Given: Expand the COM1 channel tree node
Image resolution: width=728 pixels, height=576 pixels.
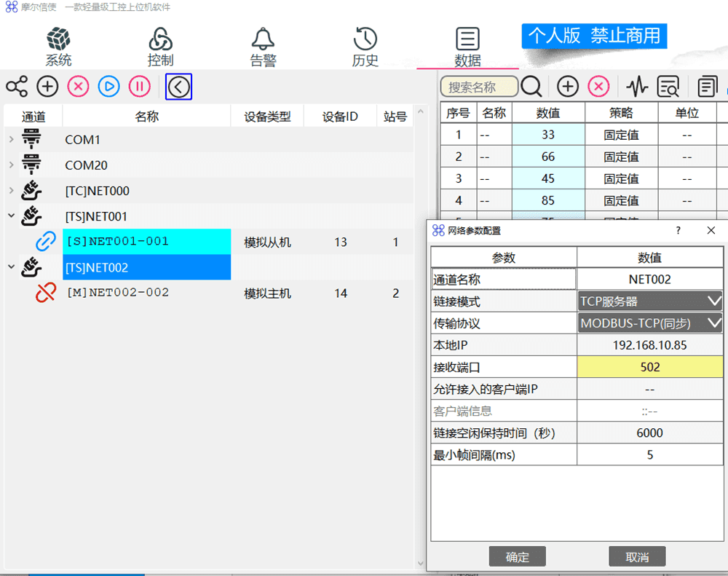Looking at the screenshot, I should 11,140.
